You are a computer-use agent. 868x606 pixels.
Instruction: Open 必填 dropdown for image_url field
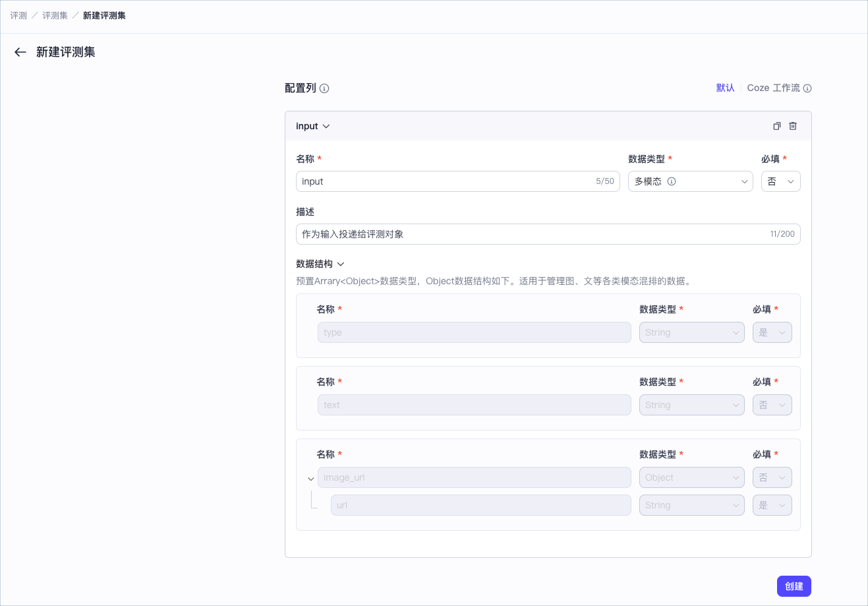point(772,477)
